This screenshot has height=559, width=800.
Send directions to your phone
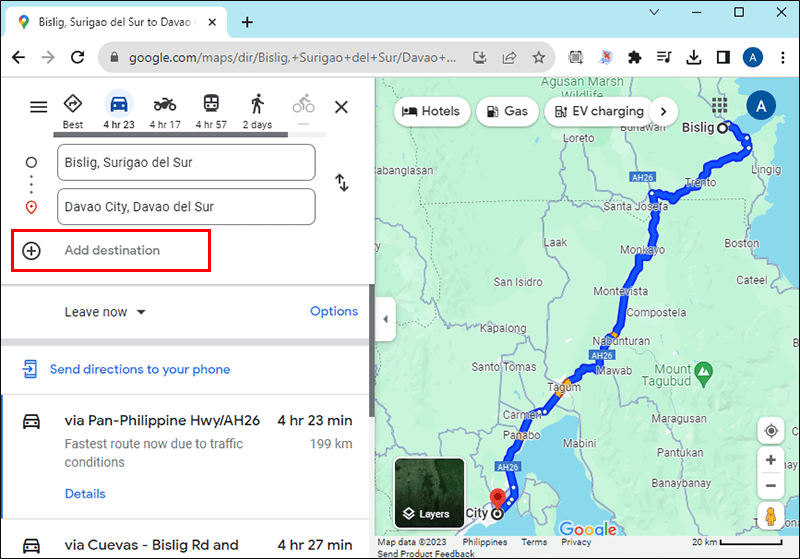(140, 369)
